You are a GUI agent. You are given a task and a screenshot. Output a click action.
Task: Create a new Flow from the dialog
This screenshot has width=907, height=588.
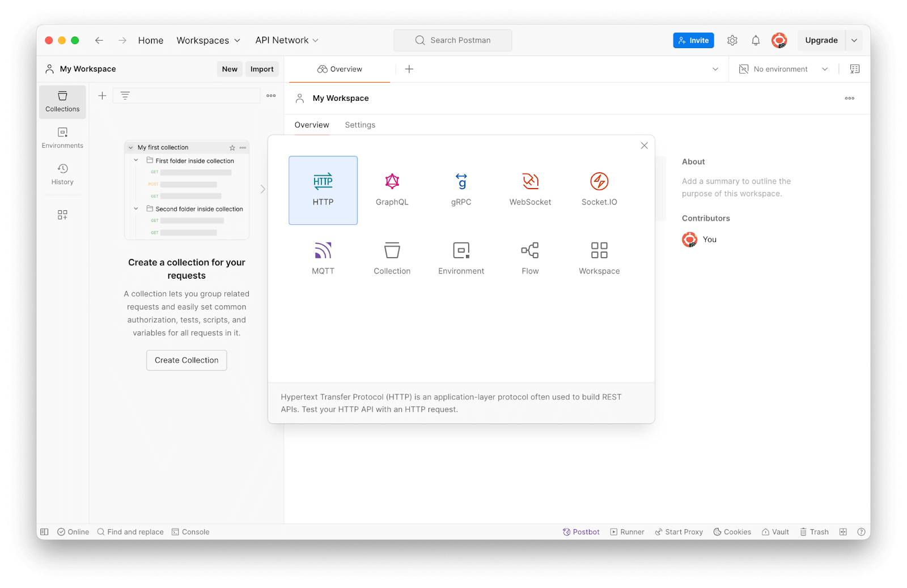pyautogui.click(x=529, y=258)
